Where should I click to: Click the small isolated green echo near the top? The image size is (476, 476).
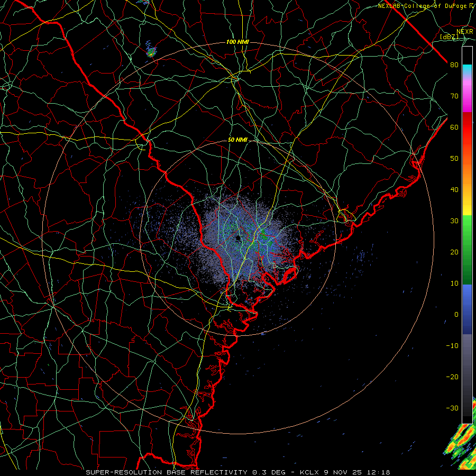pos(151,52)
